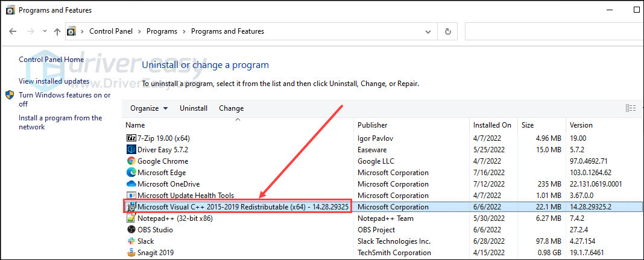Screen dimensions: 644x260
Task: Click the Notepad++ program icon
Action: pos(131,218)
